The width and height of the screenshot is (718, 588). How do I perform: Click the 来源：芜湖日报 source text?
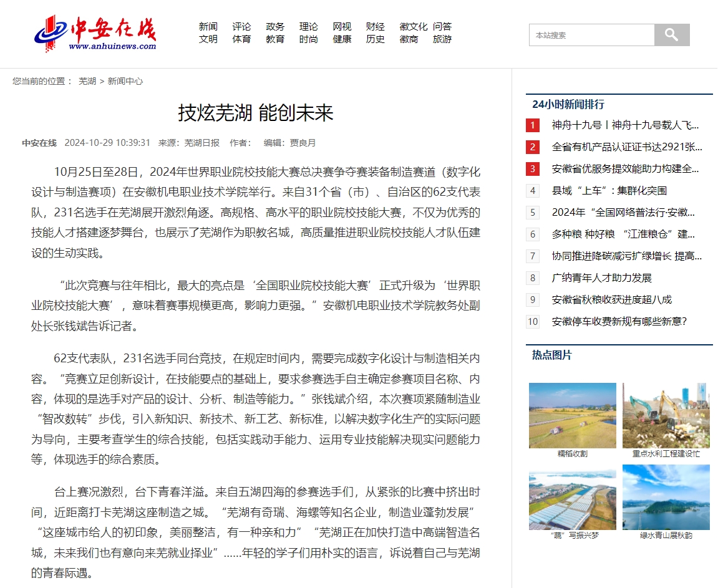coord(188,143)
